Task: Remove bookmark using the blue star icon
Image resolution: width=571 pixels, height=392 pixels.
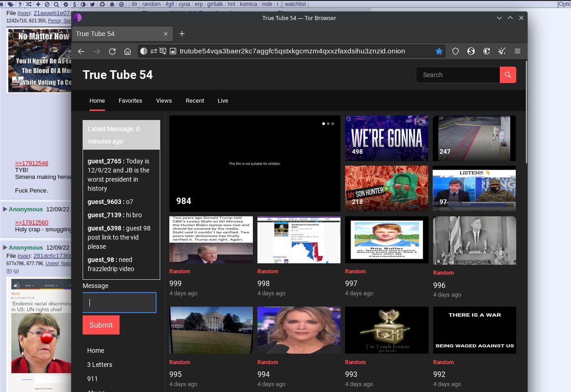Action: click(439, 51)
